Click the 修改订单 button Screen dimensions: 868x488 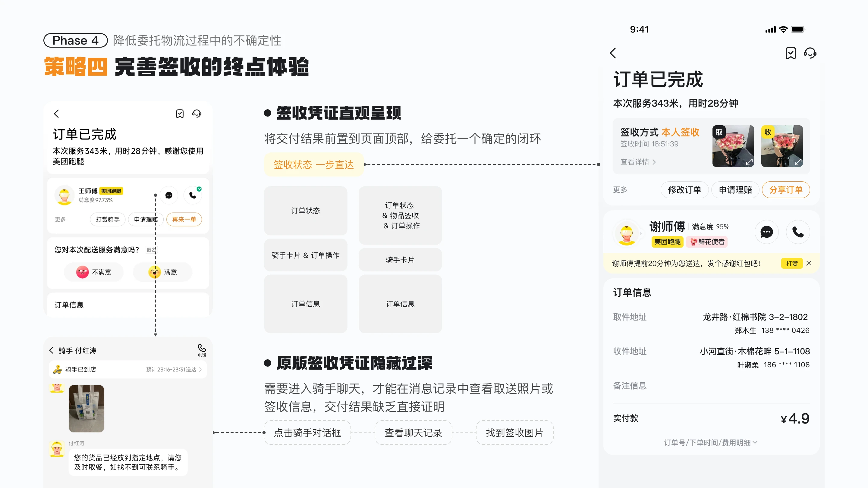click(x=684, y=190)
